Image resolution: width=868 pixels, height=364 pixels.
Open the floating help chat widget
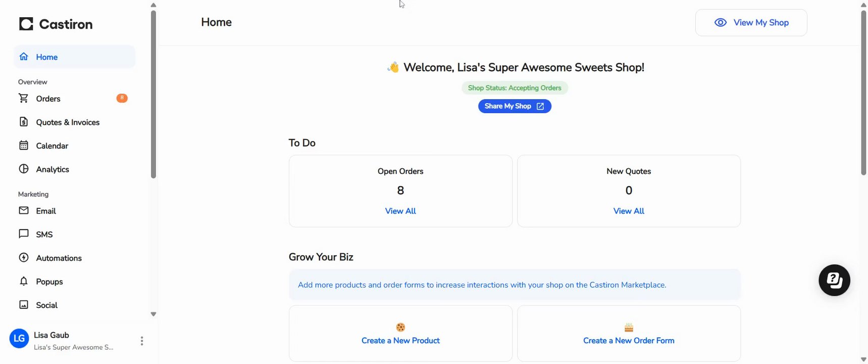coord(834,280)
